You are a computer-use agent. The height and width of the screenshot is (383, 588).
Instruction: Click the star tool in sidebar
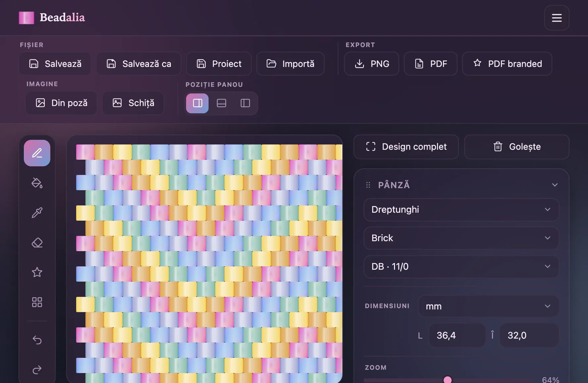click(x=37, y=272)
